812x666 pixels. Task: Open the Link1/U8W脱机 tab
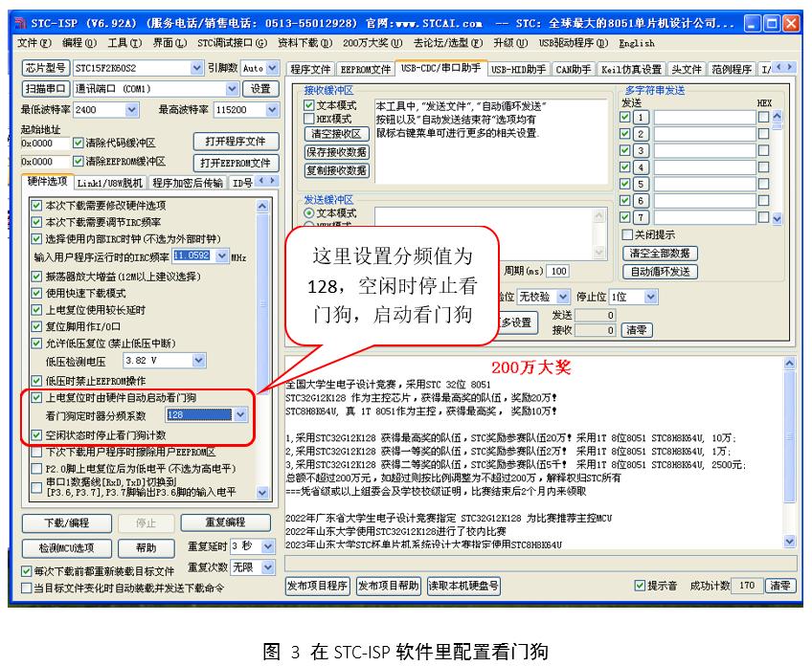point(109,183)
